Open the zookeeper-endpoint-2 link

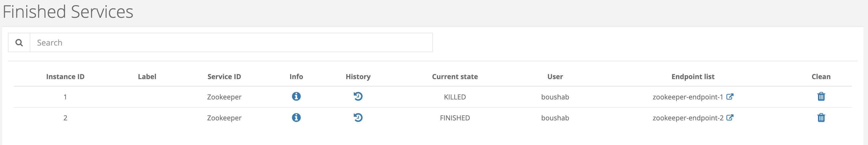pos(688,118)
